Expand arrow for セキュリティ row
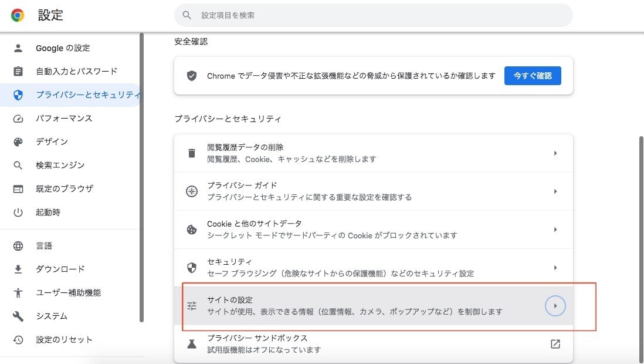This screenshot has width=644, height=364. [x=555, y=268]
